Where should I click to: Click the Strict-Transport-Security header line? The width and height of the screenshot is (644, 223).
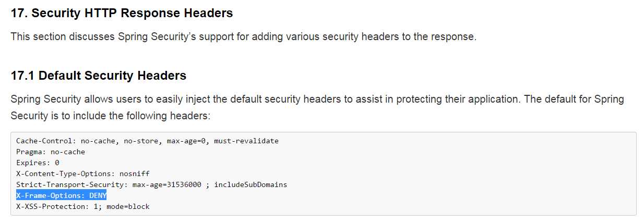click(x=151, y=184)
